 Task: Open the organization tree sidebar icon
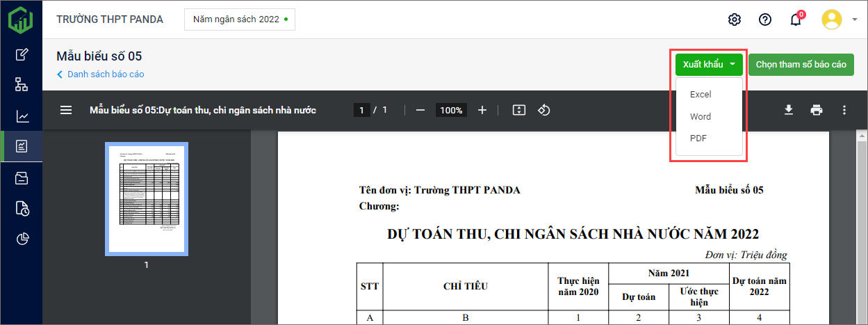click(x=22, y=85)
